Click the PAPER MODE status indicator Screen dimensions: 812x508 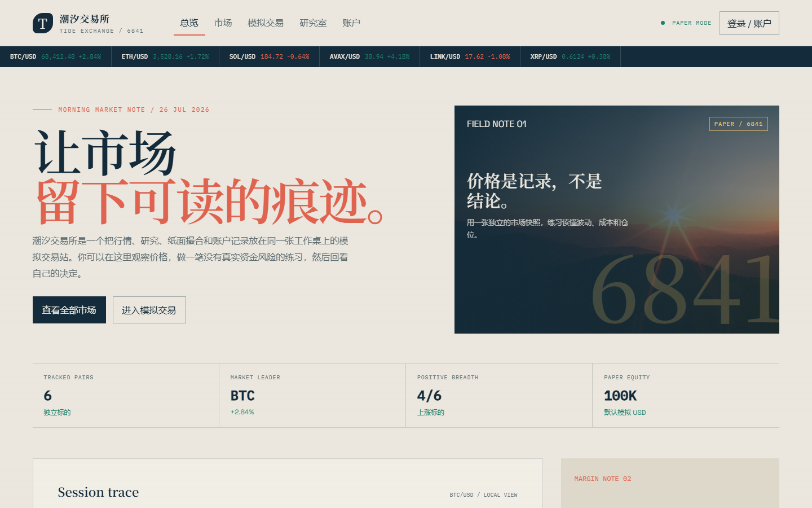click(x=686, y=23)
